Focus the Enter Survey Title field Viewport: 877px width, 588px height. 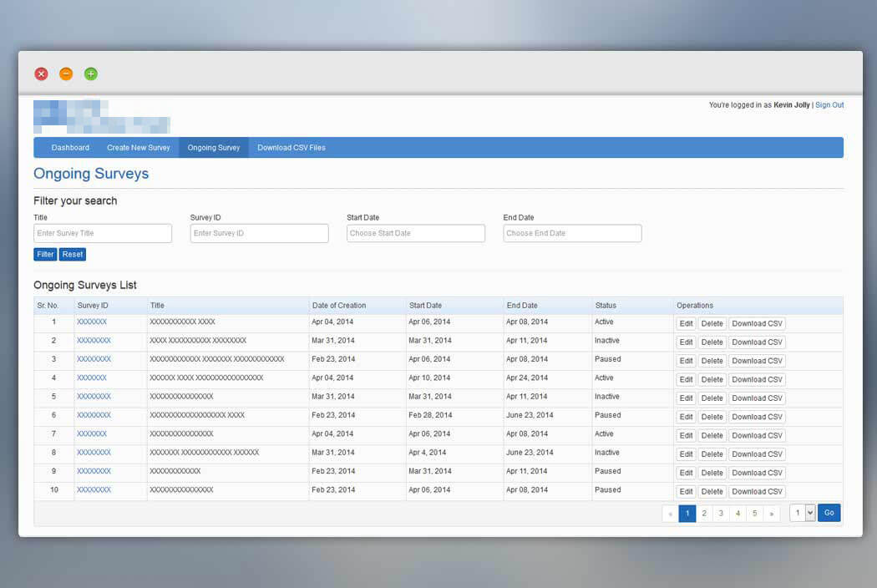point(103,233)
